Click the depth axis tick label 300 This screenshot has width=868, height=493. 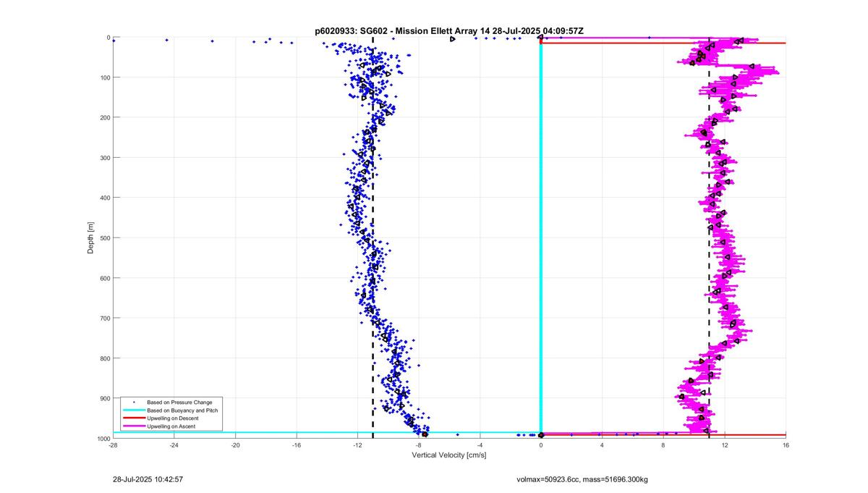[105, 158]
